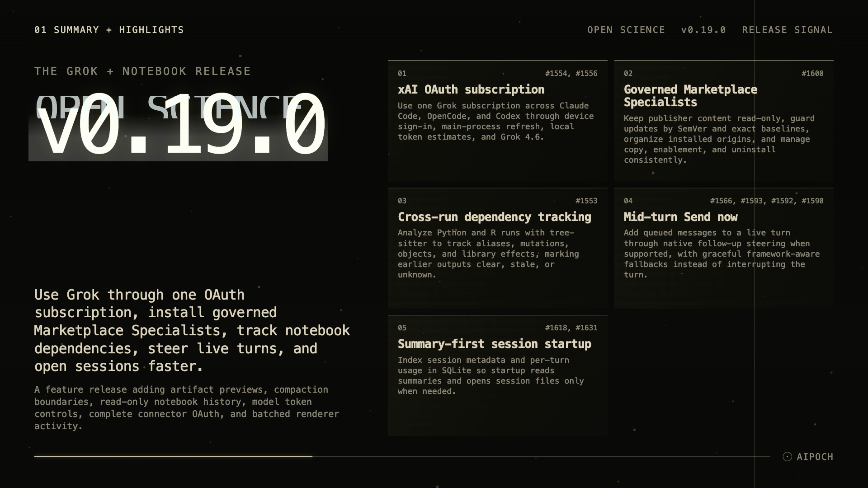Open 'Governed Marketplace Specialists' card title
The height and width of the screenshot is (488, 868).
tap(691, 96)
